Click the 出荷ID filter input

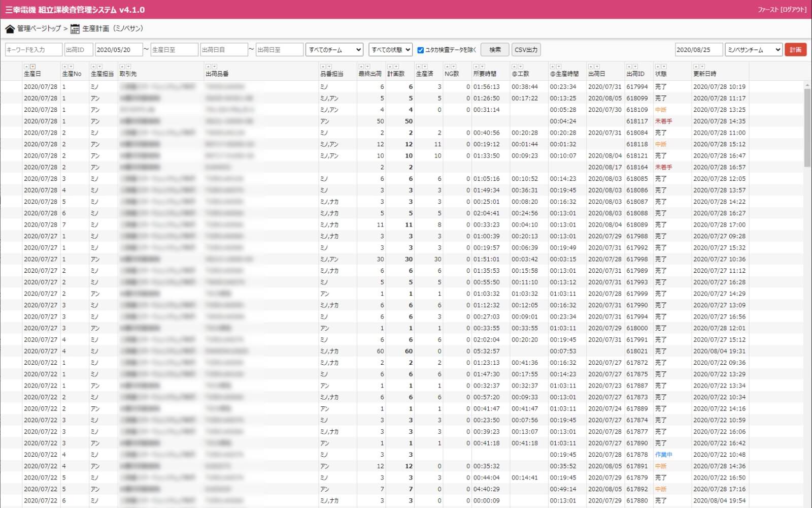pyautogui.click(x=79, y=50)
